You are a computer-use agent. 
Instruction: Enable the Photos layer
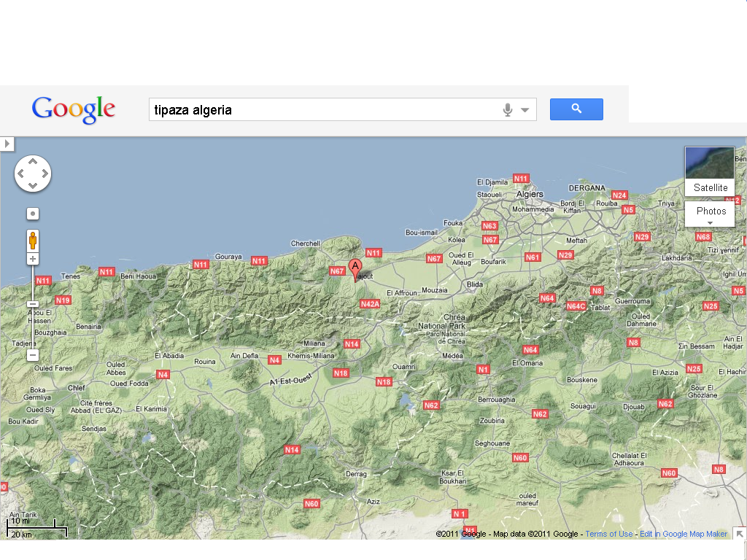(710, 210)
